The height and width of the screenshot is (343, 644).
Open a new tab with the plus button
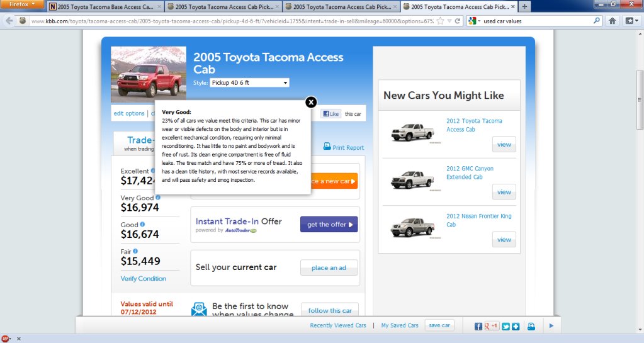(x=524, y=6)
